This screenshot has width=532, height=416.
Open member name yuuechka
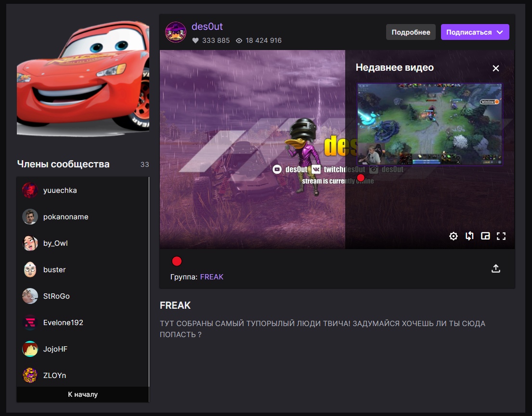coord(60,190)
